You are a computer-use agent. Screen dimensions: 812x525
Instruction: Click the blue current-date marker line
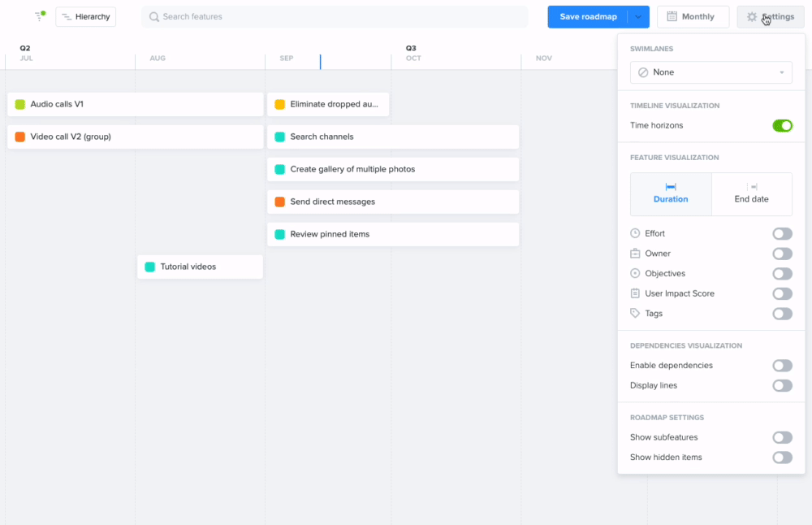coord(320,62)
